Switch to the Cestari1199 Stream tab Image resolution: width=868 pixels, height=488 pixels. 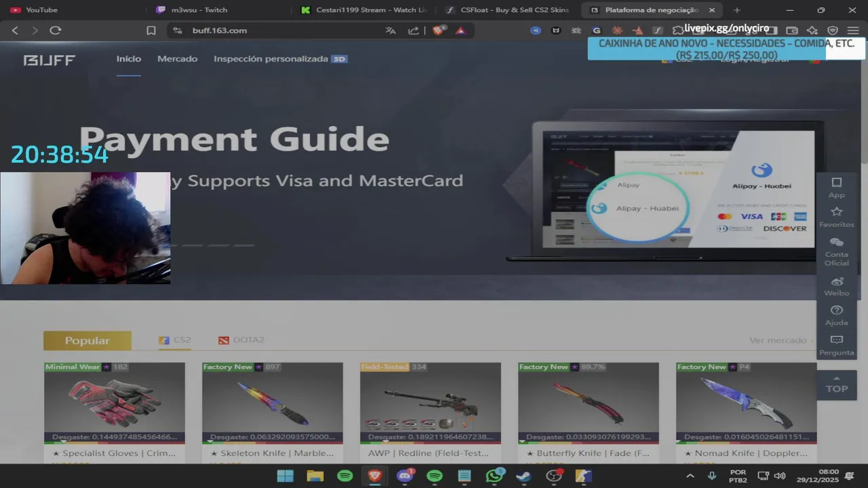click(x=364, y=10)
